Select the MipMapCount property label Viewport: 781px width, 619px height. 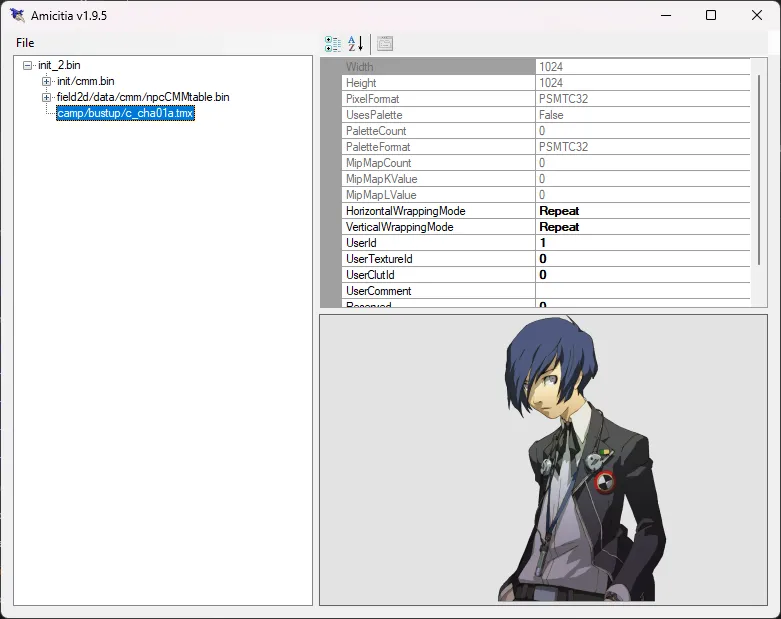tap(379, 162)
